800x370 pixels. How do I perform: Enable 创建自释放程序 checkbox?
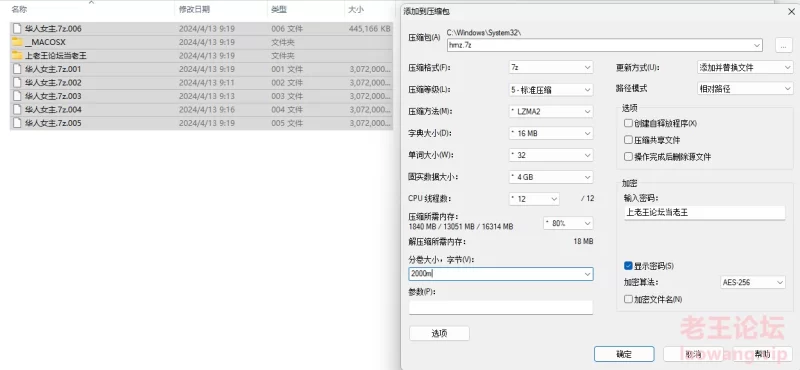pos(628,124)
